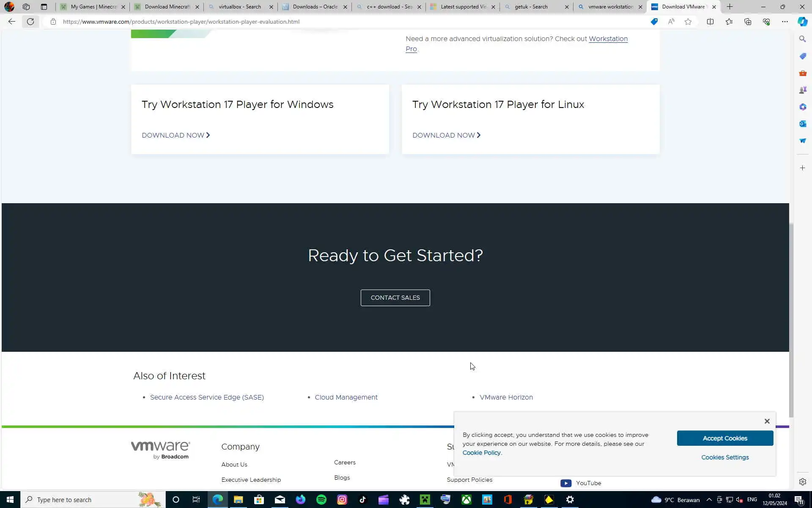The image size is (812, 508).
Task: Click plus to customize Edge sidebar
Action: (x=803, y=168)
